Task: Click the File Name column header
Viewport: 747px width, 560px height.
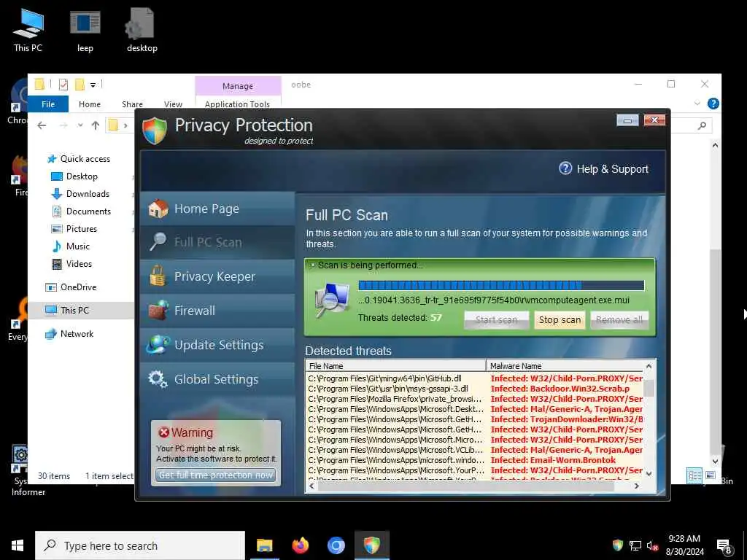Action: 395,366
